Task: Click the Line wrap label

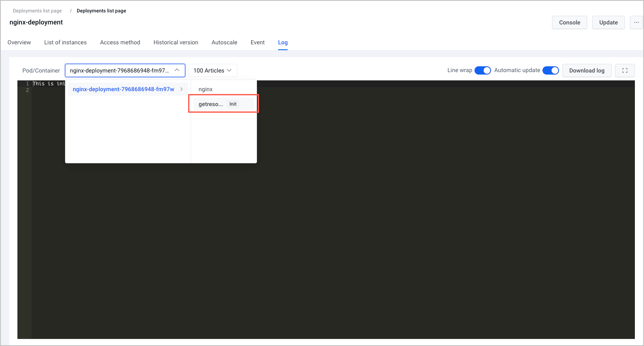Action: 460,70
